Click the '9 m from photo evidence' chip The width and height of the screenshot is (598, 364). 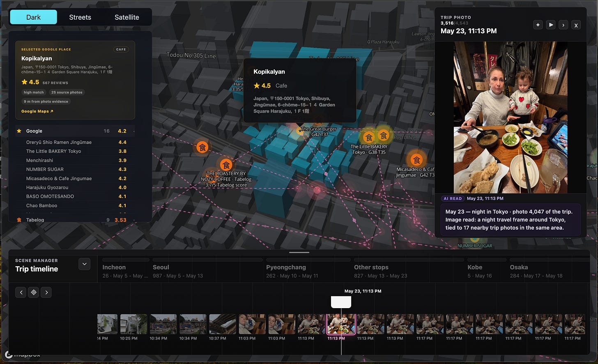pos(46,101)
